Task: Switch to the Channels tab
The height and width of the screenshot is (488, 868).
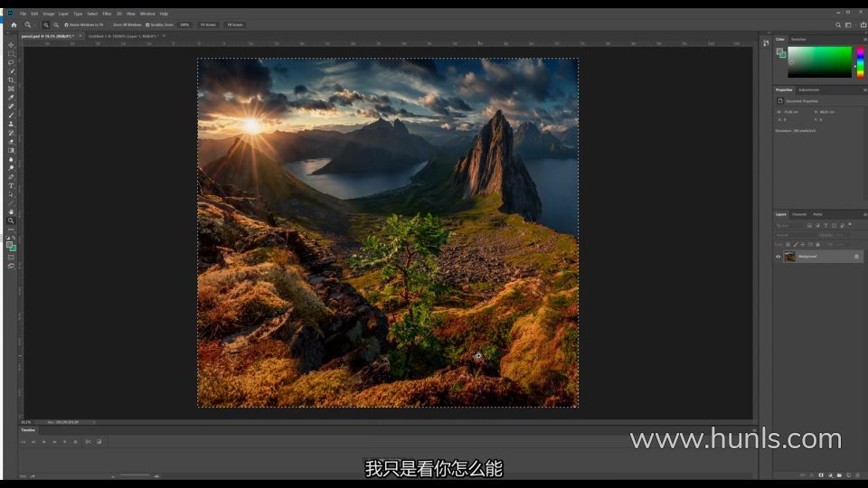Action: (798, 214)
